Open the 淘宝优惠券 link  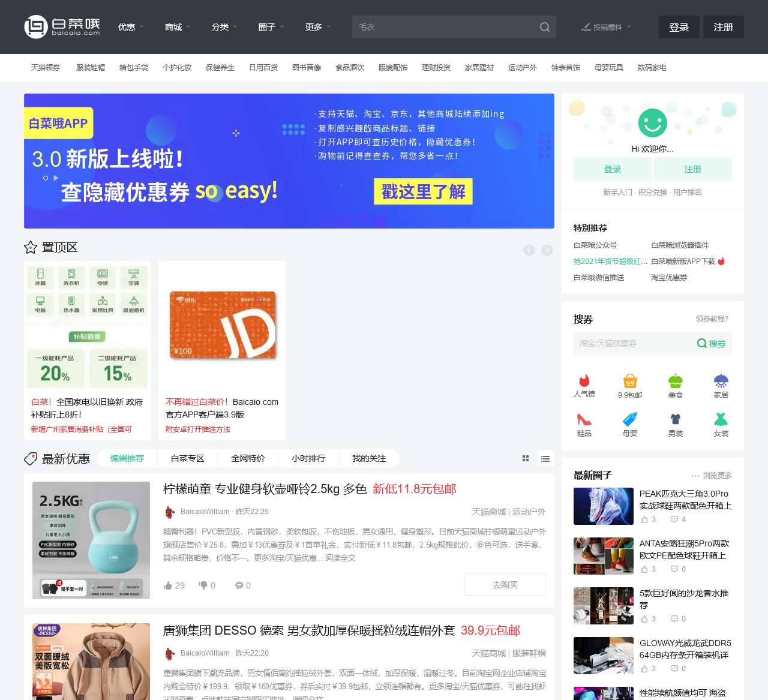669,278
